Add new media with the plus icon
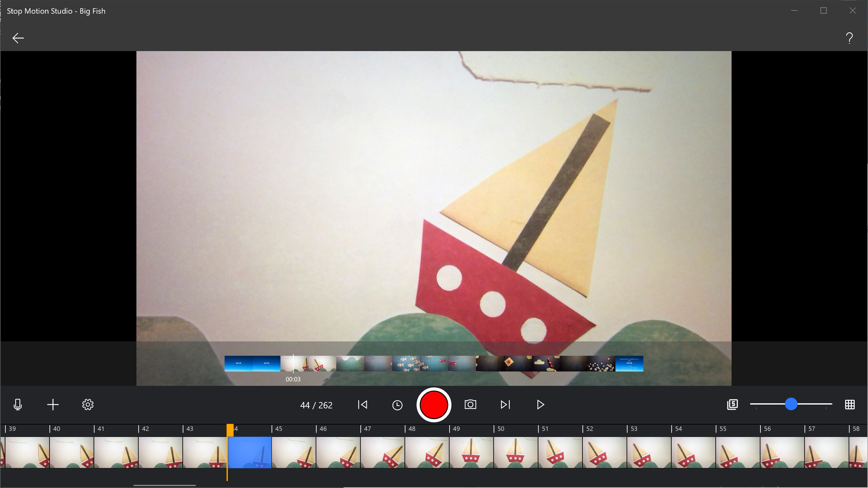Viewport: 868px width, 488px height. [53, 405]
